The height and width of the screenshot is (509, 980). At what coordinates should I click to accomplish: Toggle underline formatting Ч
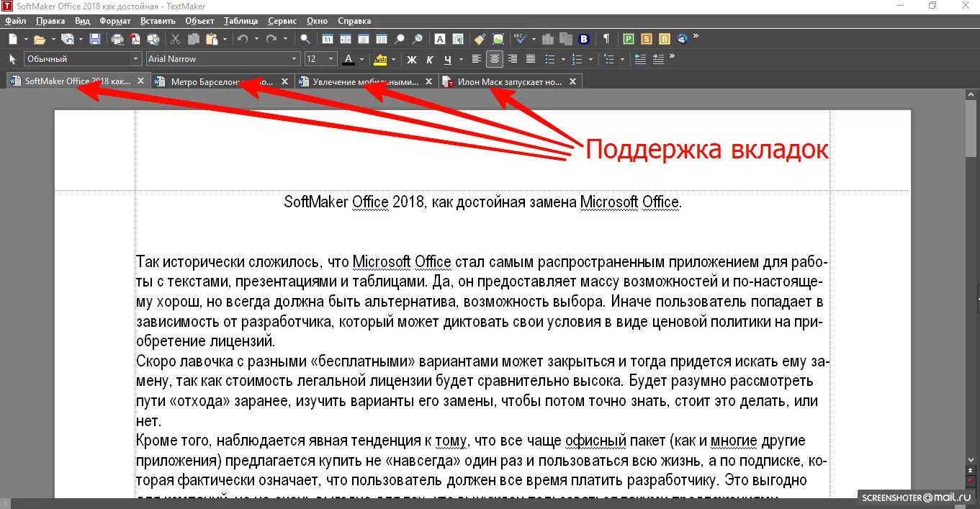(x=448, y=59)
